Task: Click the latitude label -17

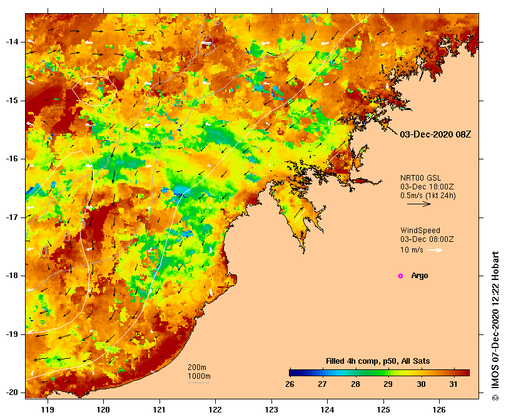Action: coord(12,217)
